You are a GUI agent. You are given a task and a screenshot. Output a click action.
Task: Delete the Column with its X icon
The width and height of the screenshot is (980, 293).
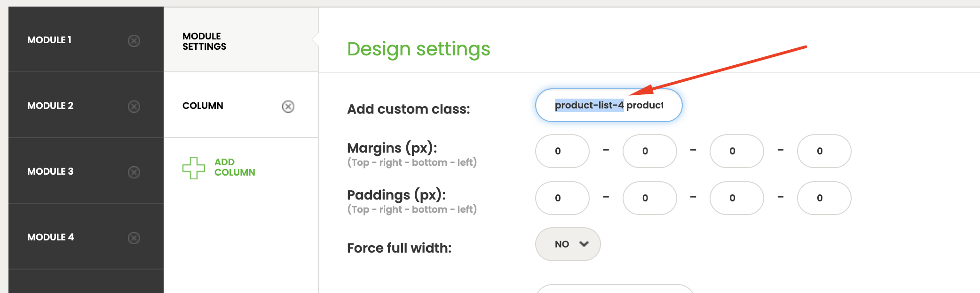(288, 107)
